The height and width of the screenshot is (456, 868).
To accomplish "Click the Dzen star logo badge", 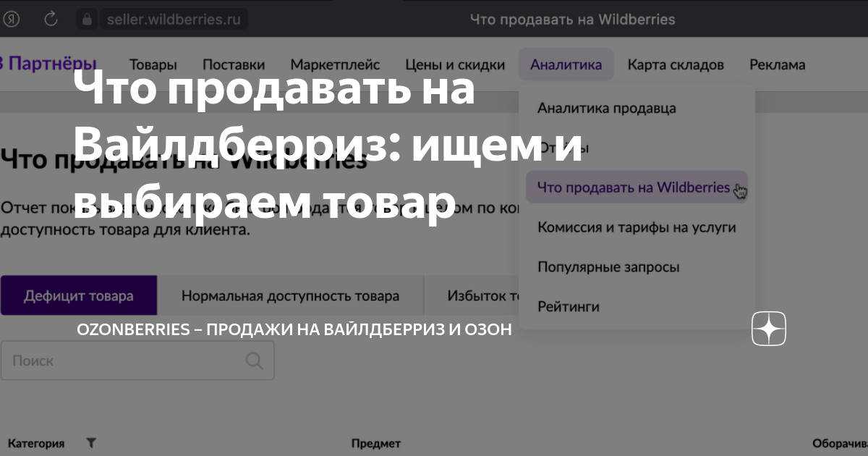I will click(x=769, y=329).
